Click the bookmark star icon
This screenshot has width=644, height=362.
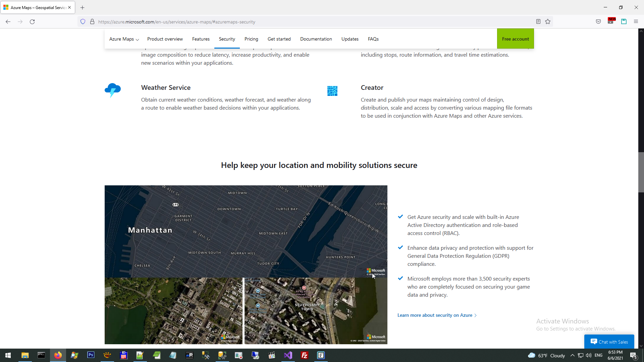point(548,22)
